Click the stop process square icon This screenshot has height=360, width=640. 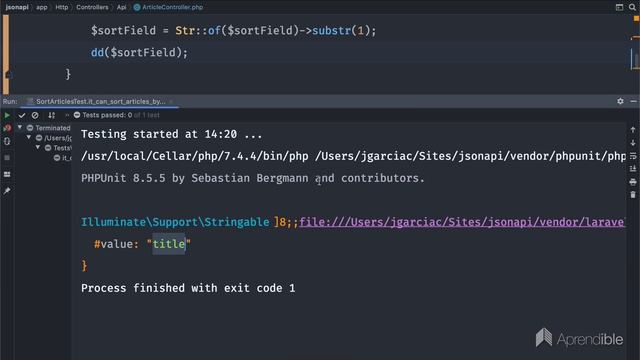coord(7,158)
